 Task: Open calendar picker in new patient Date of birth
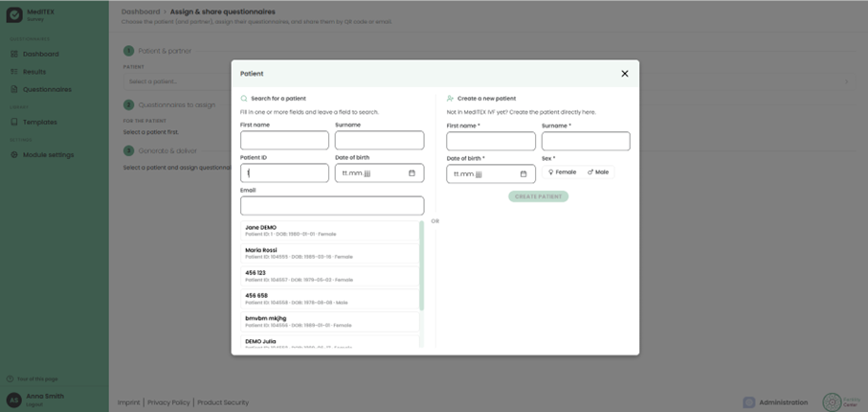click(x=523, y=174)
